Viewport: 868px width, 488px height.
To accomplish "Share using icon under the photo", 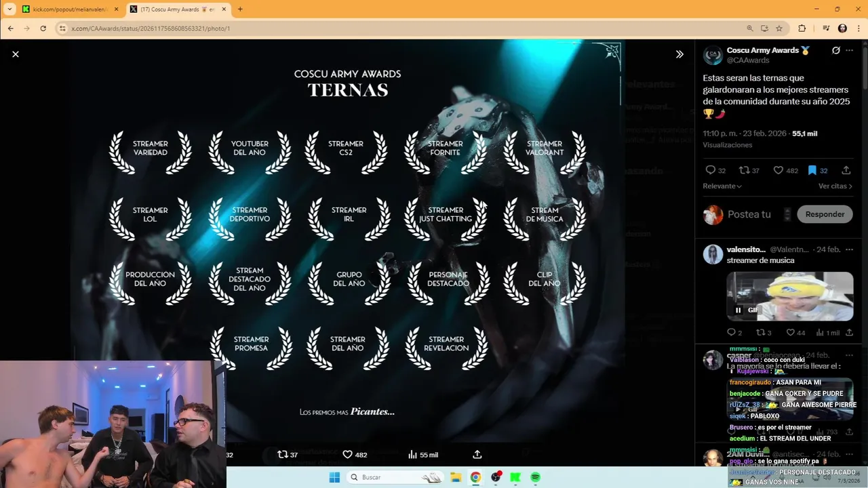I will coord(477,455).
